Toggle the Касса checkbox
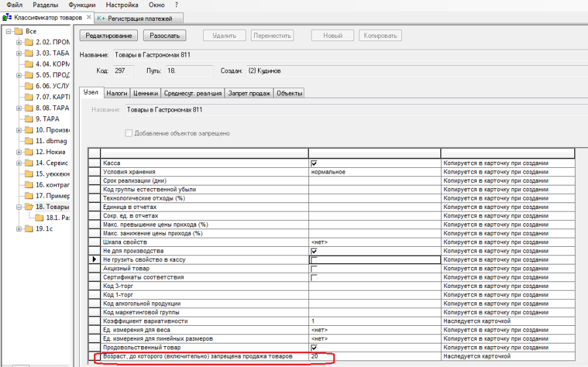 (x=314, y=163)
